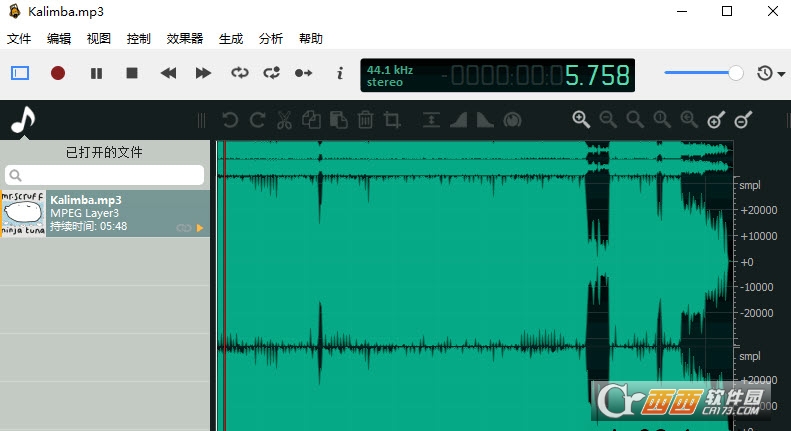Image resolution: width=791 pixels, height=431 pixels.
Task: Start recording with the red record button
Action: pos(58,73)
